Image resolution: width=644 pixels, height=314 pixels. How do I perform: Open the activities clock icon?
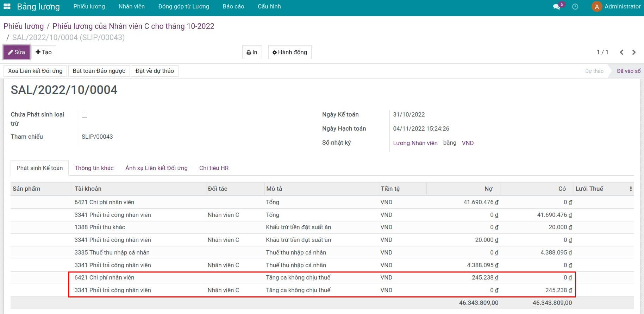[x=575, y=7]
